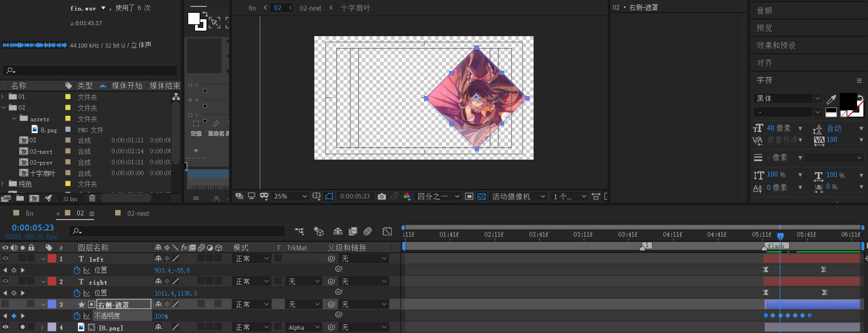This screenshot has height=333, width=868.
Task: Swap fill and stroke colors arrow
Action: [x=860, y=97]
